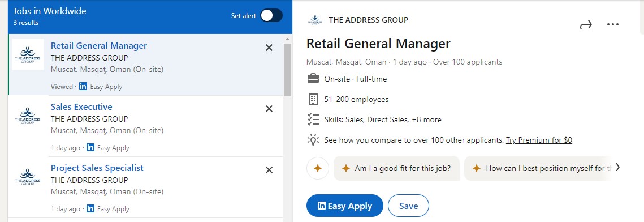
Task: Dismiss the Retail General Manager job card
Action: click(x=269, y=48)
